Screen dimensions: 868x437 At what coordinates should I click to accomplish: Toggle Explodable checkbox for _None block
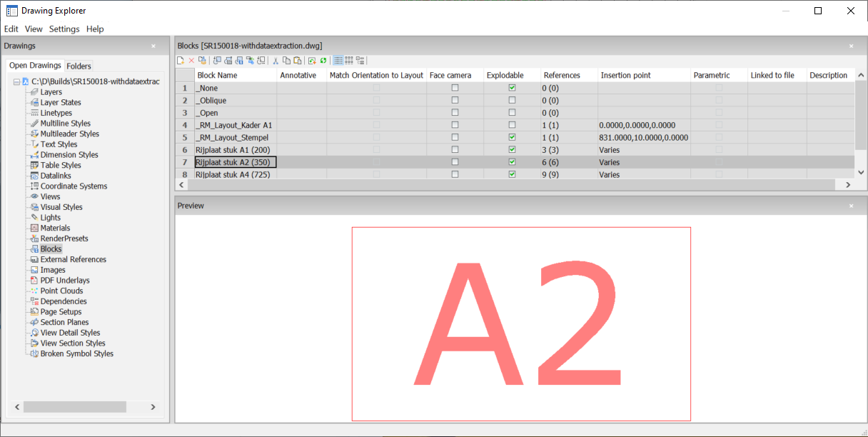click(x=512, y=88)
